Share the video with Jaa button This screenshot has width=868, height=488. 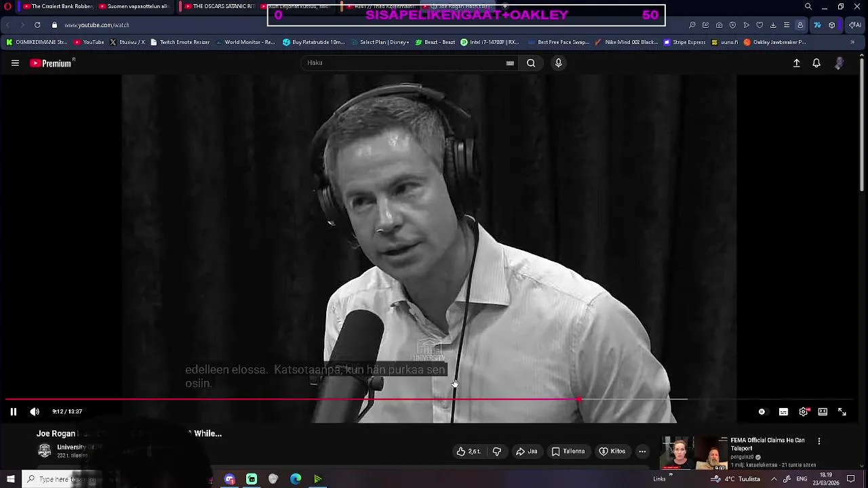526,451
